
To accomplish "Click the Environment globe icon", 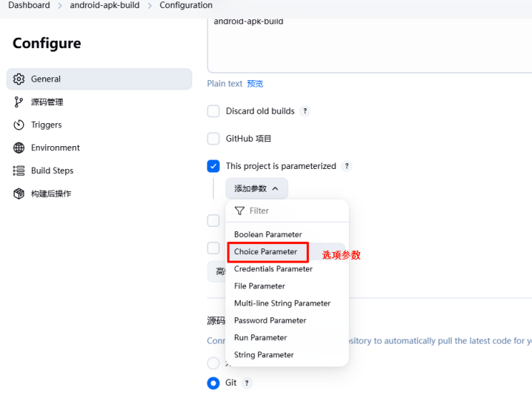I will click(19, 148).
